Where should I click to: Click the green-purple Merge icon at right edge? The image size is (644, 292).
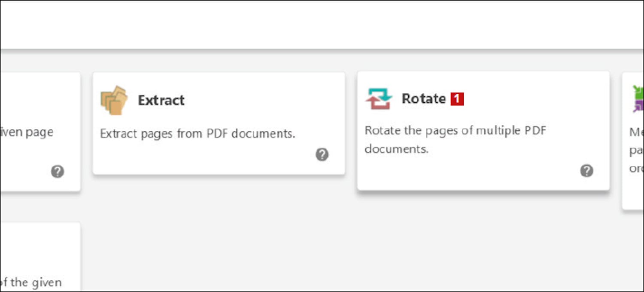click(638, 99)
